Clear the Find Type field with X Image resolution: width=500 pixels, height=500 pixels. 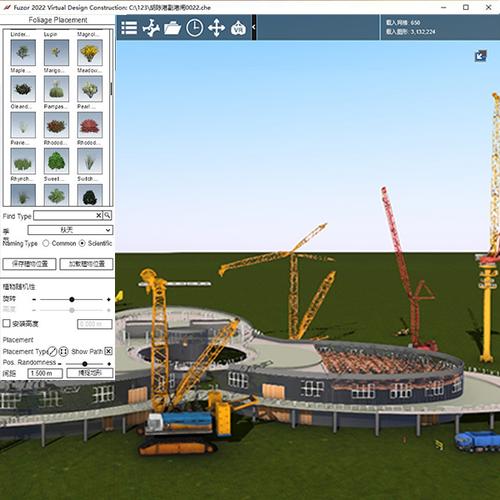(99, 215)
